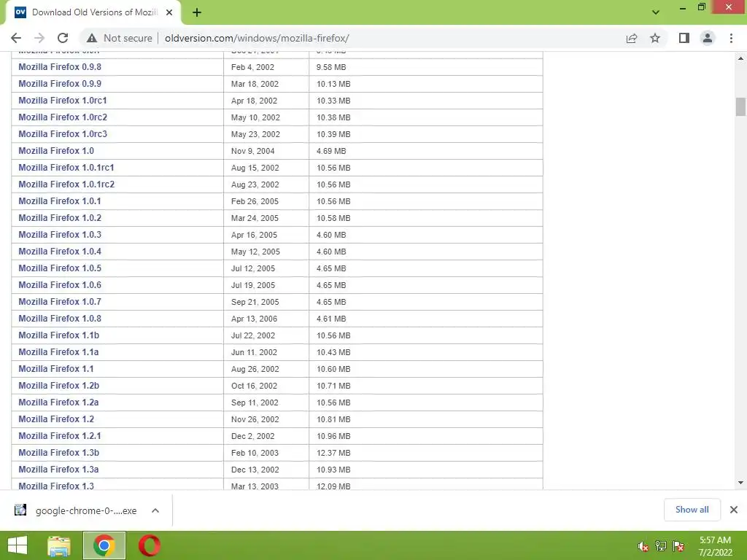747x560 pixels.
Task: Bookmark this page with the star
Action: pos(655,38)
